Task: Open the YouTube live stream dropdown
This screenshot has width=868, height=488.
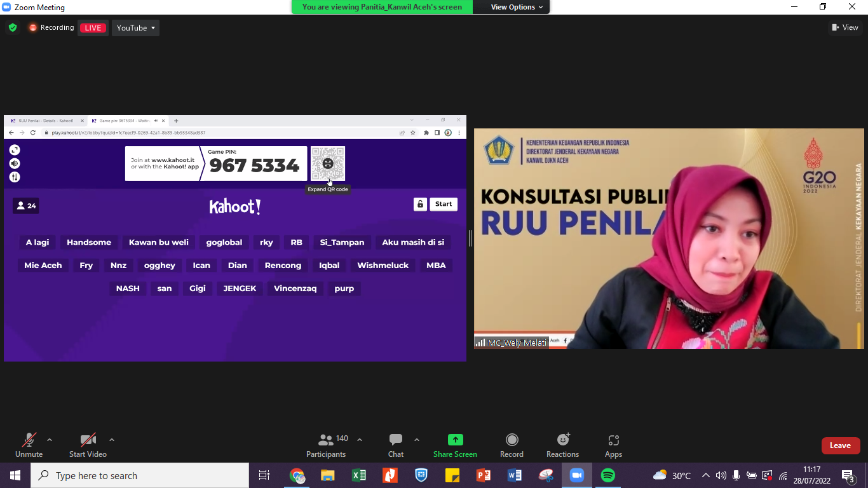Action: click(136, 28)
